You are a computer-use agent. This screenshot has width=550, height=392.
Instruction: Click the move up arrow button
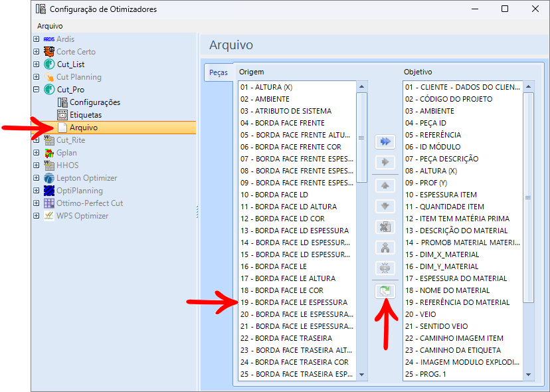(385, 185)
